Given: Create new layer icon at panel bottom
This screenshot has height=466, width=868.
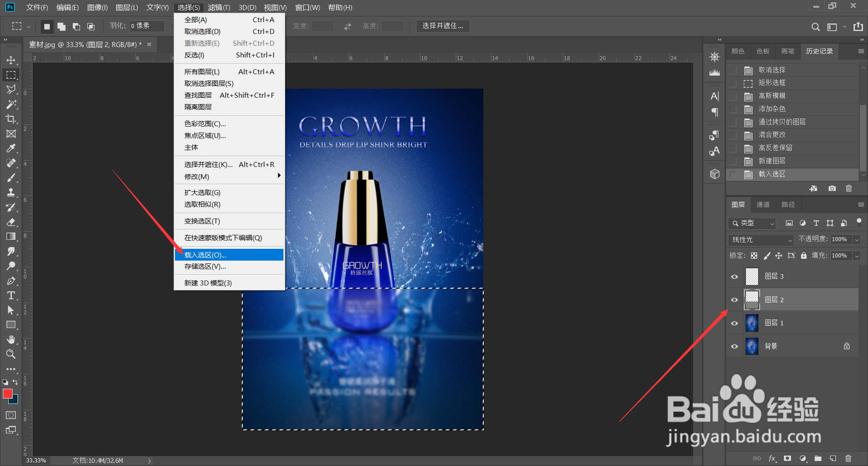Looking at the screenshot, I should [833, 458].
